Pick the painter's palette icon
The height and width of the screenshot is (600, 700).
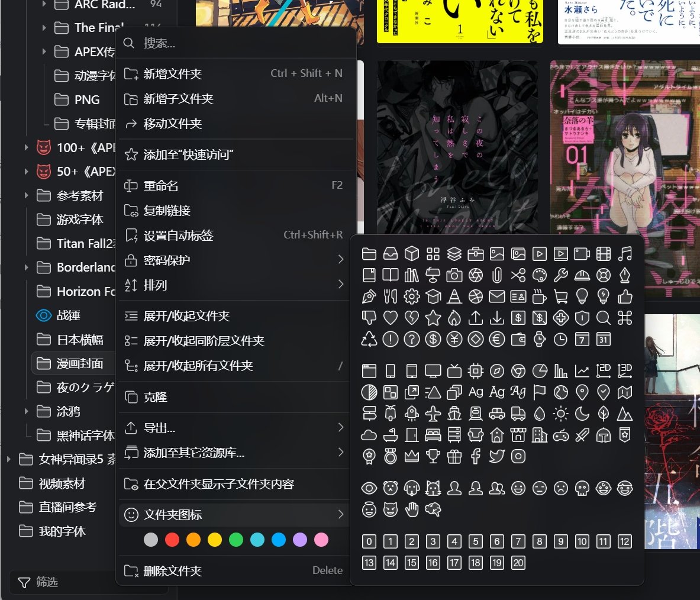[539, 275]
